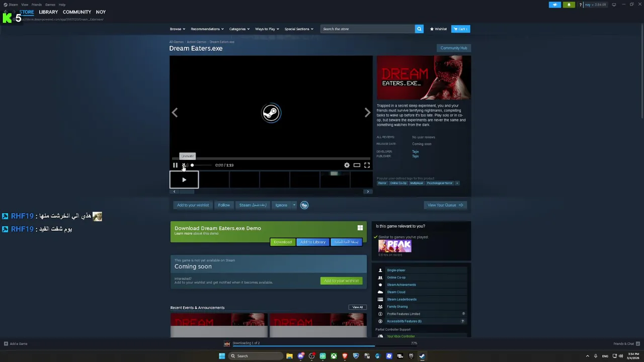Click Add to Library for demo
The height and width of the screenshot is (362, 644).
coord(313,242)
